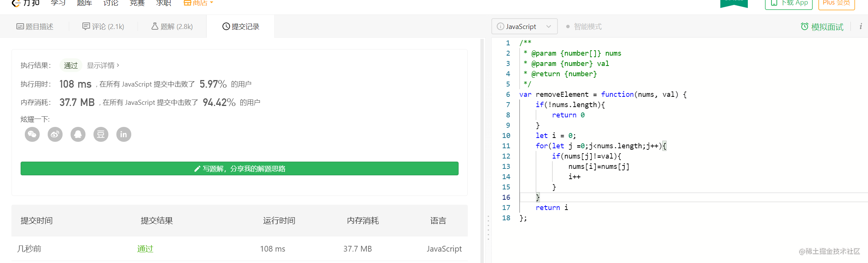Screen dimensions: 868x263
Task: Share result via QQ icon
Action: 78,135
